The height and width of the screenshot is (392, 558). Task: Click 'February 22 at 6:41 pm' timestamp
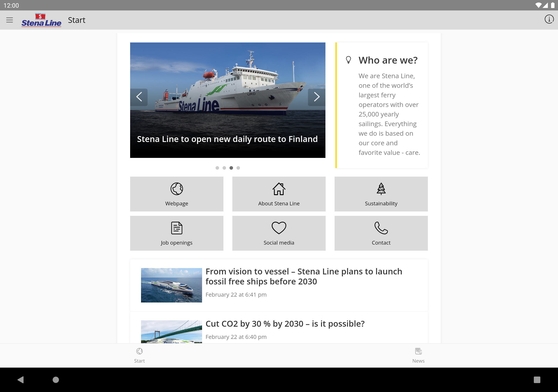pyautogui.click(x=236, y=295)
